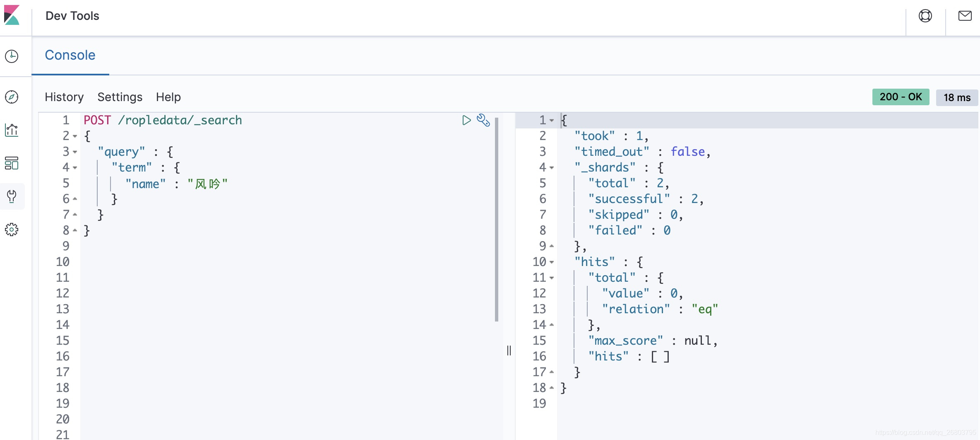Collapse the term block at line 4
This screenshot has height=440, width=980.
pyautogui.click(x=75, y=167)
